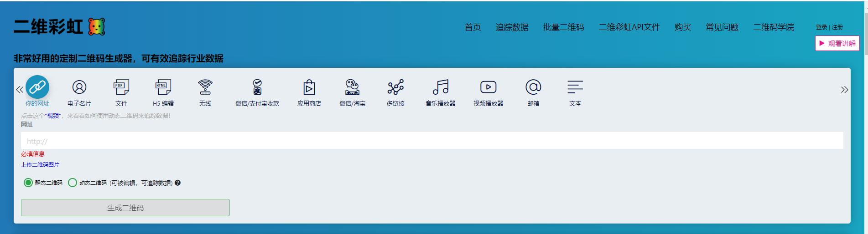Open 二维彩虹API文件 menu item
868x234 pixels.
point(629,27)
